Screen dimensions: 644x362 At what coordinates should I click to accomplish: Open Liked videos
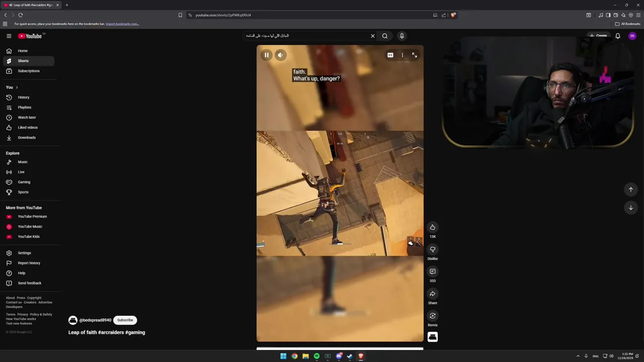coord(29,127)
